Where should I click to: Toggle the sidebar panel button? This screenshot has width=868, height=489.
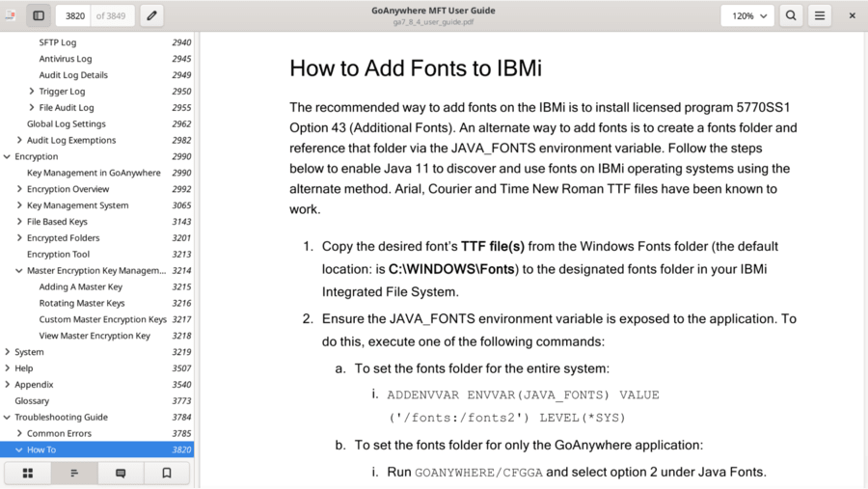point(39,15)
